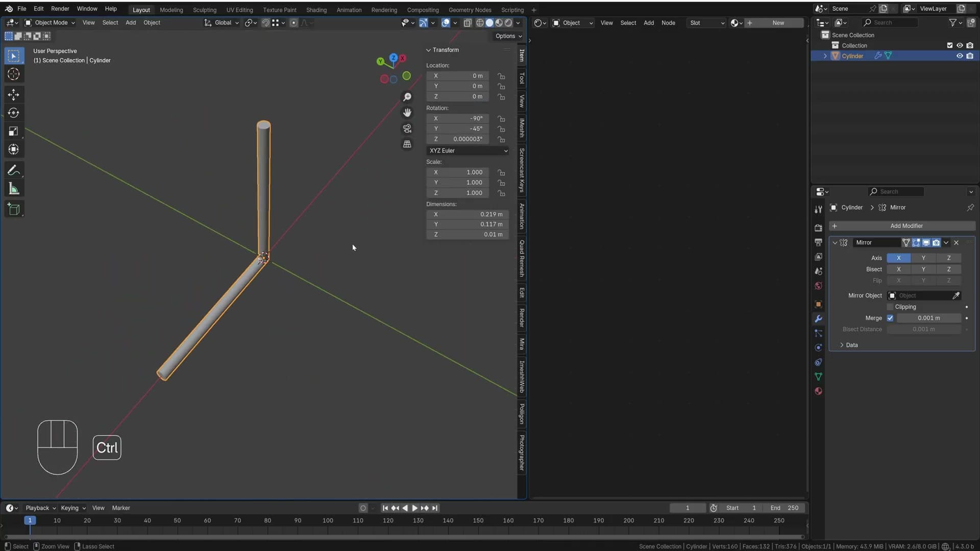Switch perspective/orthographic grid icon
Viewport: 980px width, 551px height.
click(407, 144)
